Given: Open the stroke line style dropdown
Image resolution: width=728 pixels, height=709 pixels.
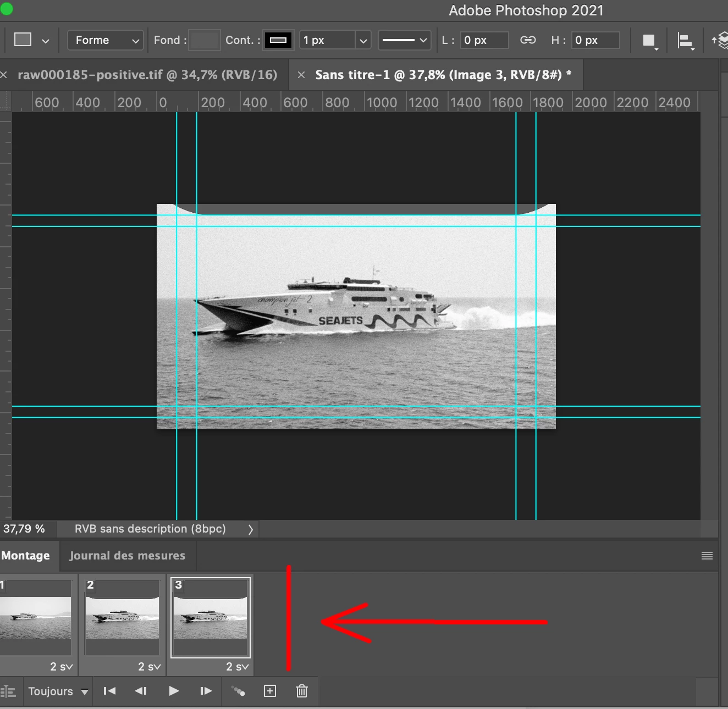Looking at the screenshot, I should [404, 40].
